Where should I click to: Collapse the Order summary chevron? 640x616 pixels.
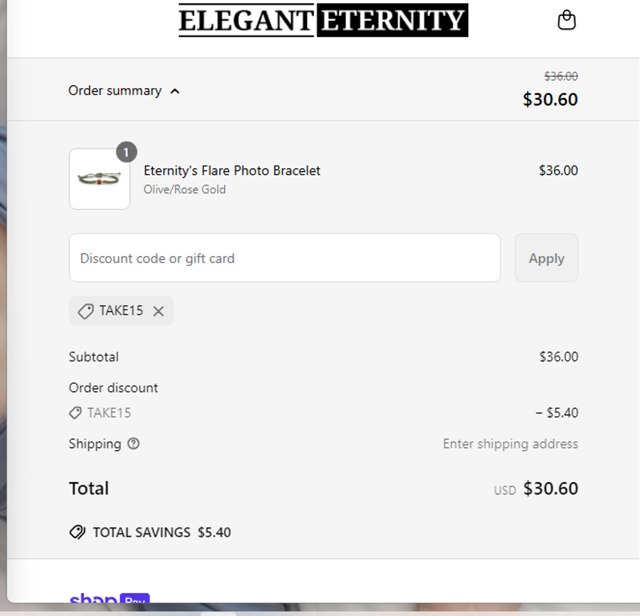[x=175, y=91]
